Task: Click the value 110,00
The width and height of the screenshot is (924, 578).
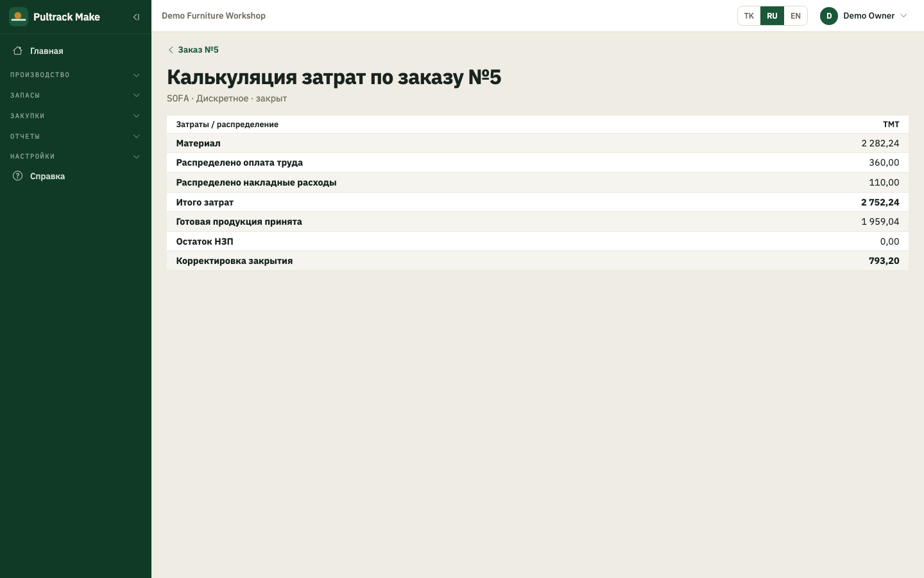Action: point(884,182)
